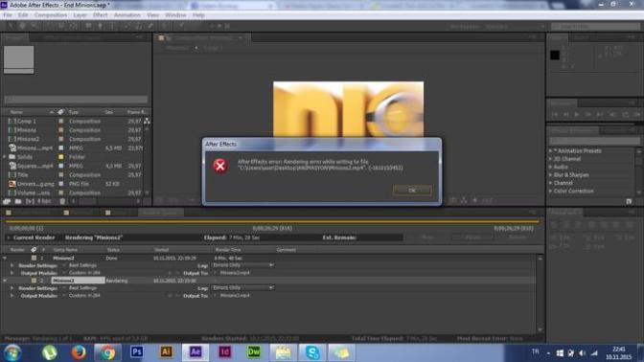Click the Search Help field
The width and height of the screenshot is (644, 362).
(x=595, y=26)
